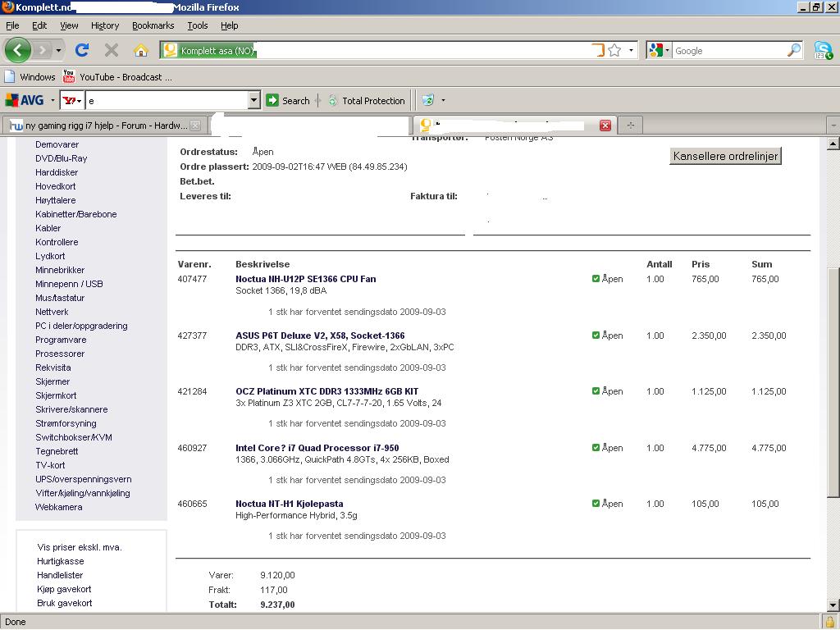Click the Forward navigation arrow
Screen dimensions: 840x630
tap(42, 50)
